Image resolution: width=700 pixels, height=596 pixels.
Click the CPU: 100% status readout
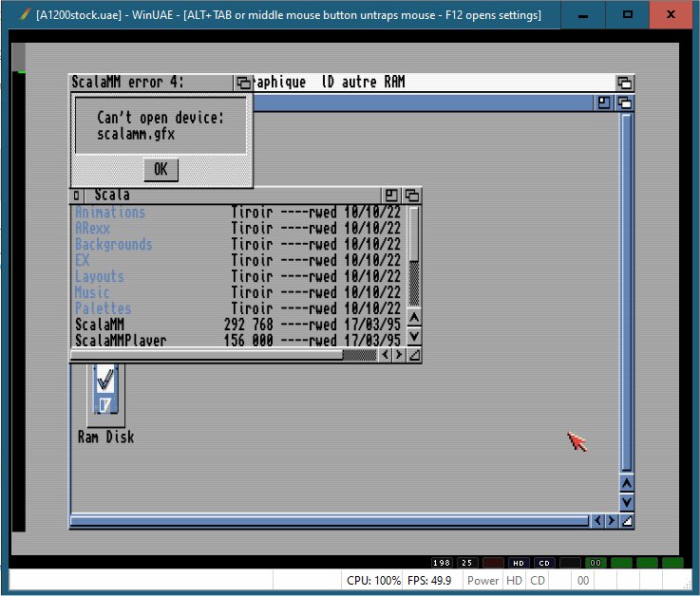(373, 581)
